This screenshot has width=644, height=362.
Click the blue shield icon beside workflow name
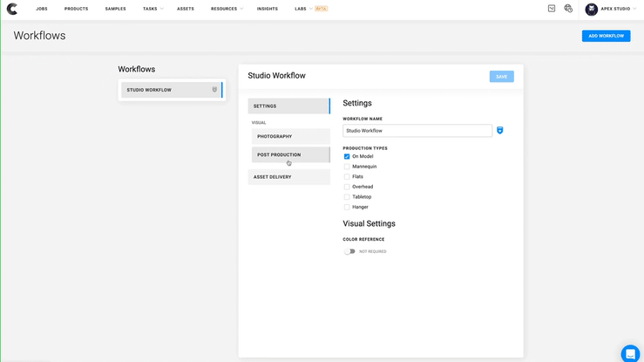point(500,130)
